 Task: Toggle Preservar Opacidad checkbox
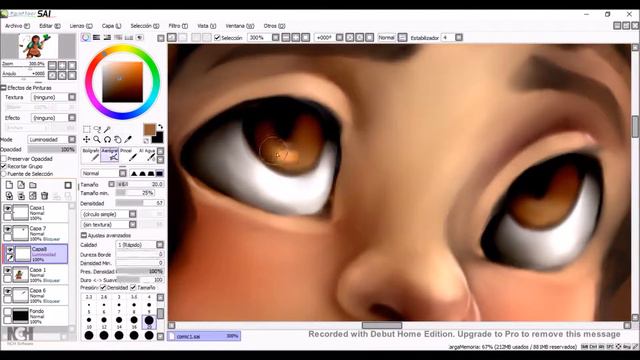[4, 159]
